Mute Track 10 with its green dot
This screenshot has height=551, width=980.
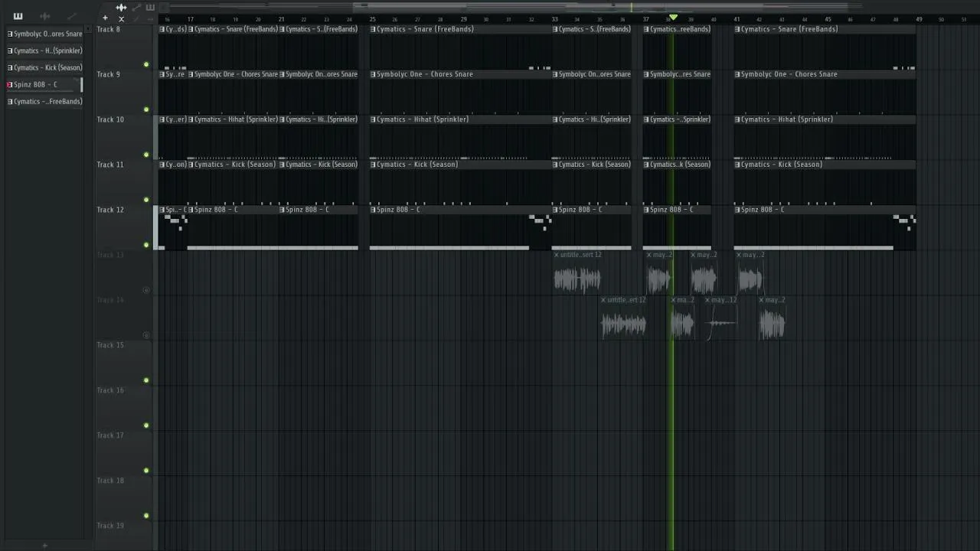coord(146,155)
